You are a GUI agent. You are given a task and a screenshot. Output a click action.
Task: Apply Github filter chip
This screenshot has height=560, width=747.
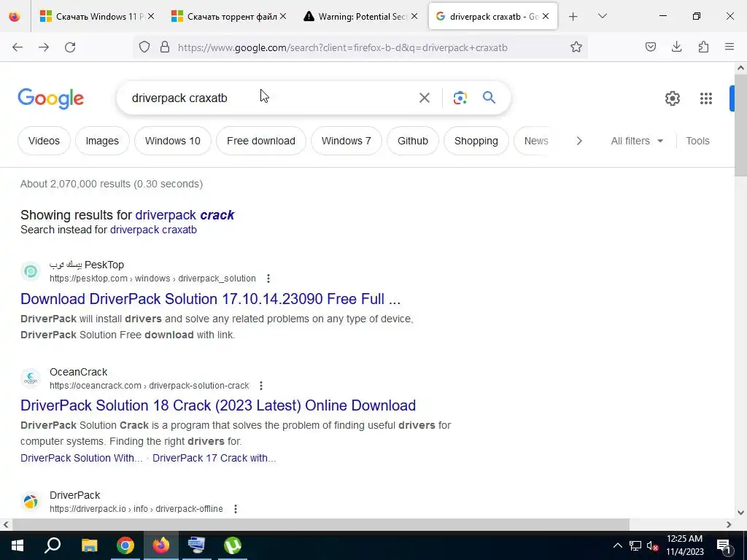click(413, 141)
